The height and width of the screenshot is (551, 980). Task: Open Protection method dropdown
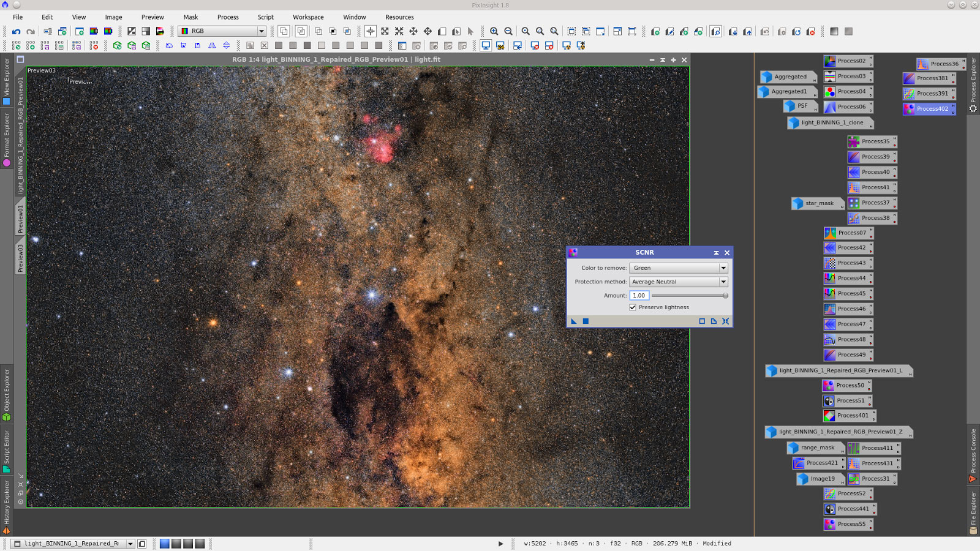[679, 282]
